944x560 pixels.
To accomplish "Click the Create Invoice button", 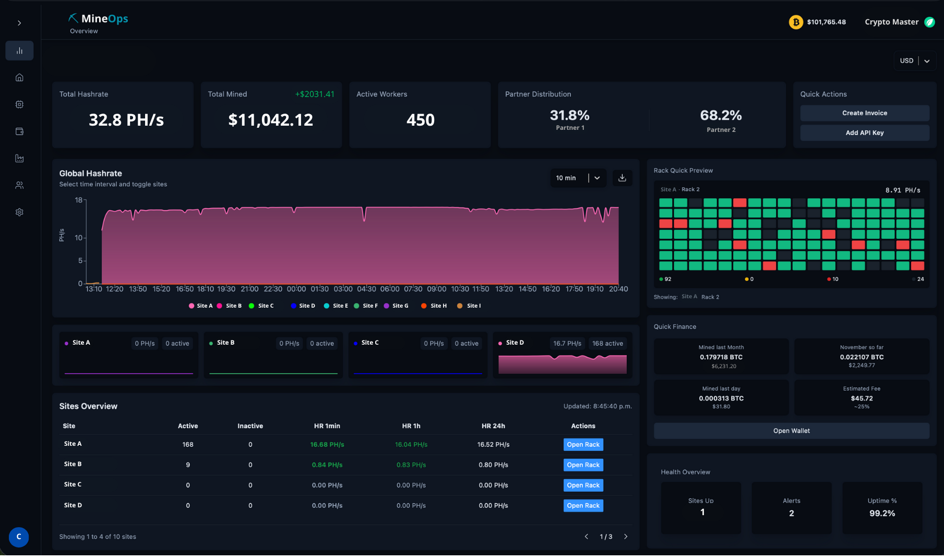I will tap(864, 113).
